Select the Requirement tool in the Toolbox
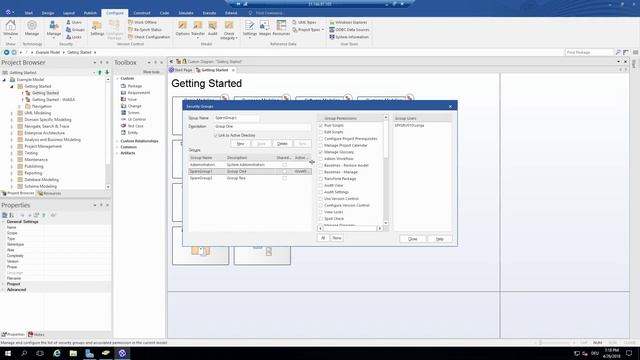The image size is (640, 360). point(135,93)
